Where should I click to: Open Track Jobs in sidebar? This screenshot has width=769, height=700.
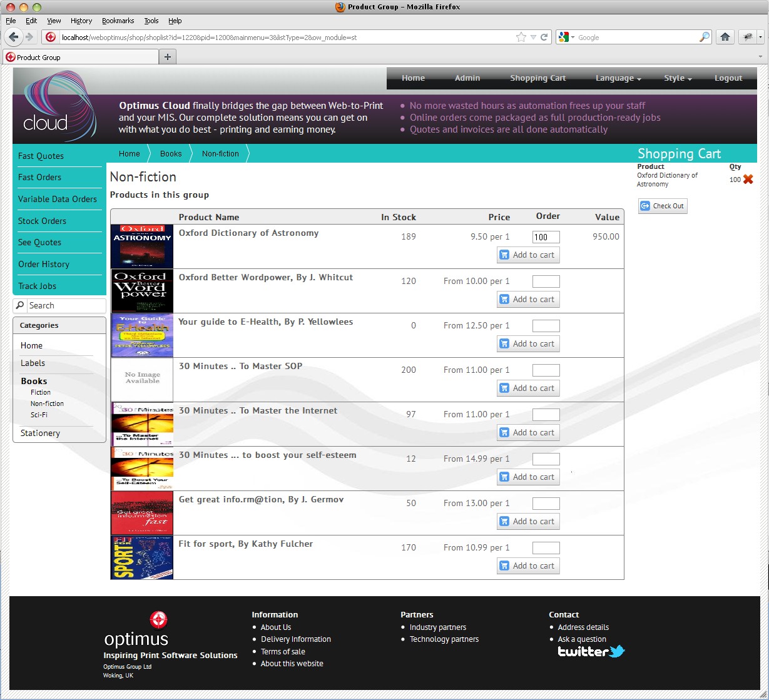pos(37,286)
